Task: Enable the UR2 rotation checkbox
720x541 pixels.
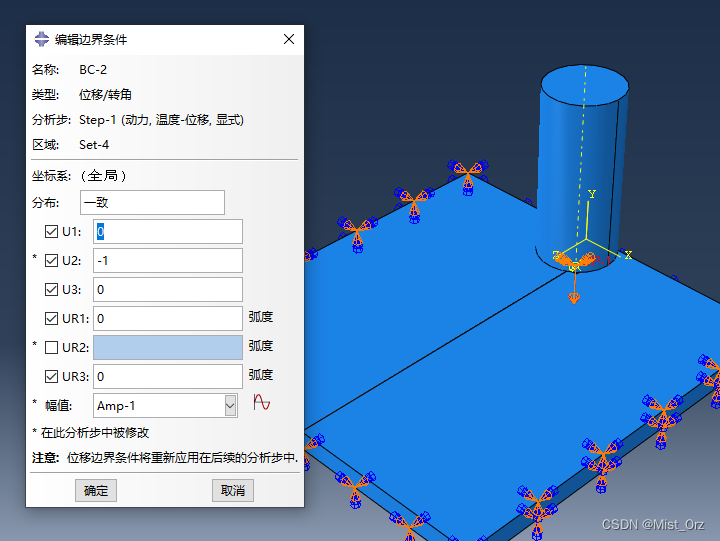Action: 51,347
